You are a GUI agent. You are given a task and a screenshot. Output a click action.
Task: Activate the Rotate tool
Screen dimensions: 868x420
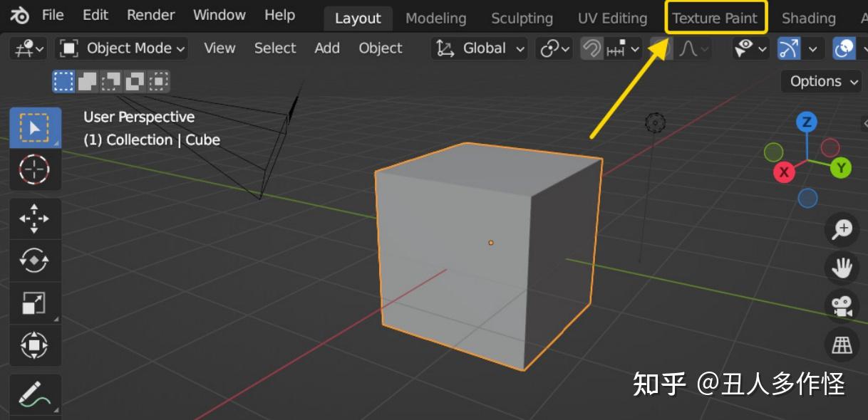point(35,261)
